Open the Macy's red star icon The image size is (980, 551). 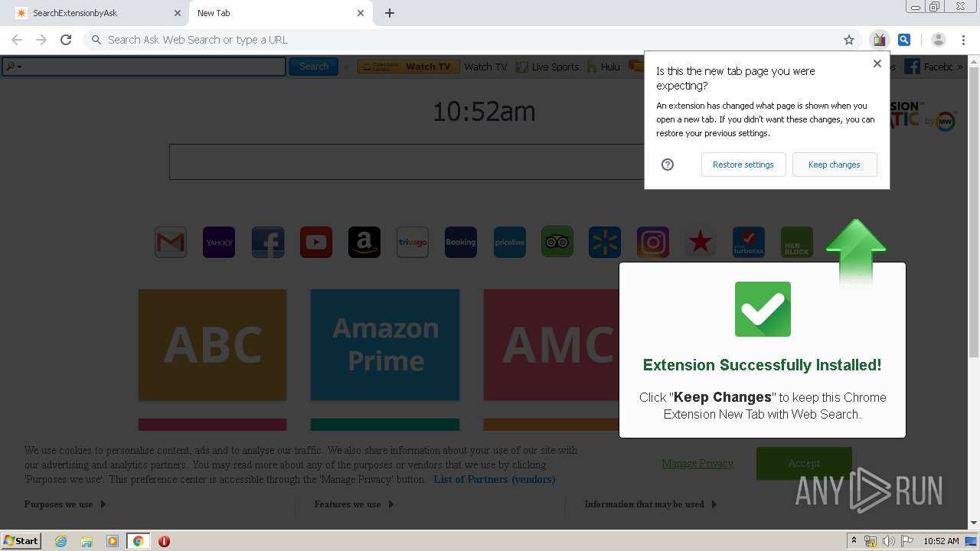coord(701,243)
